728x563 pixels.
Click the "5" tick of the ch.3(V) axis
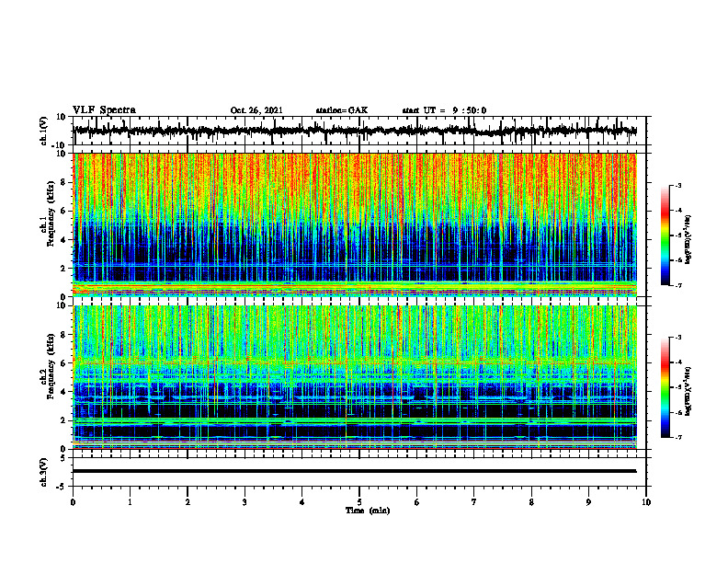pyautogui.click(x=63, y=458)
